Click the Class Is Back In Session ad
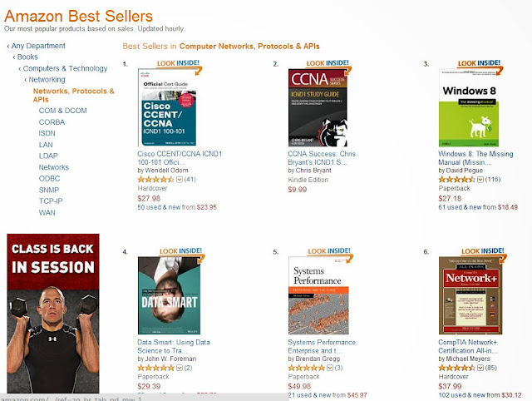Image resolution: width=532 pixels, height=401 pixels. click(x=53, y=313)
